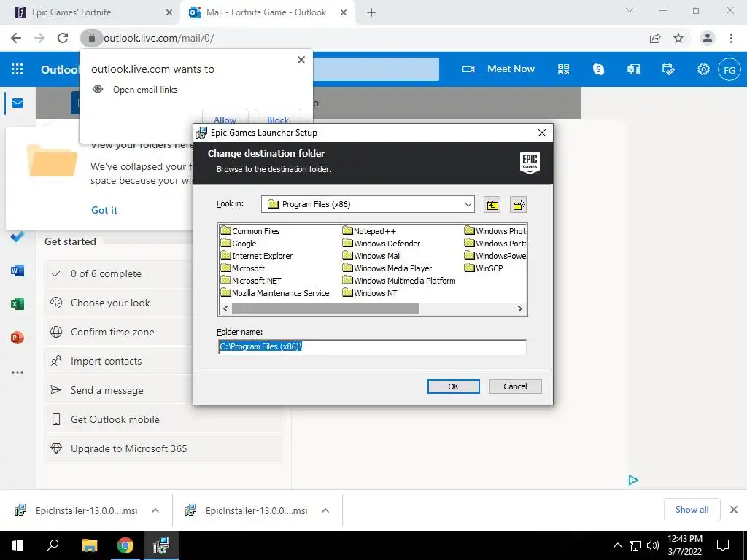Go back in browser history
Viewport: 747px width, 560px height.
(x=16, y=38)
